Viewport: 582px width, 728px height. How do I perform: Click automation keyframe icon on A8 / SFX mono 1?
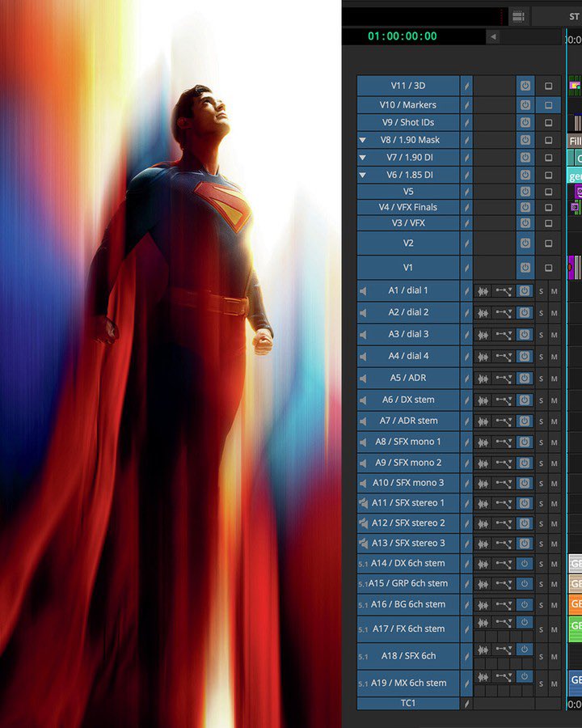(504, 442)
